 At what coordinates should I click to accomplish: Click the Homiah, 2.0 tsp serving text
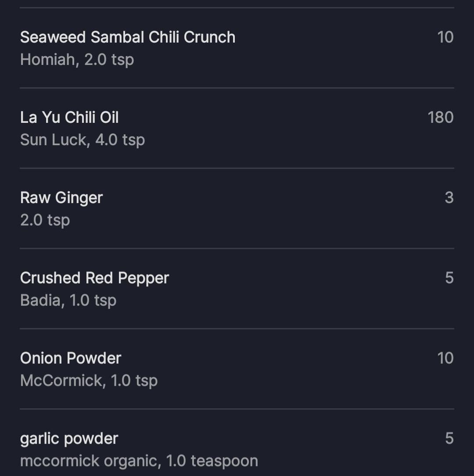(77, 60)
